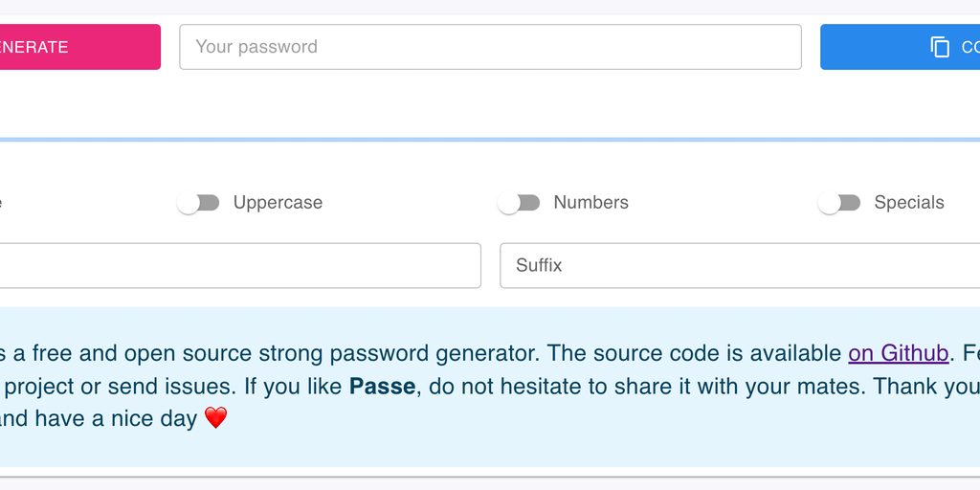Click the input field left of Suffix
The height and width of the screenshot is (490, 980).
coord(239,265)
